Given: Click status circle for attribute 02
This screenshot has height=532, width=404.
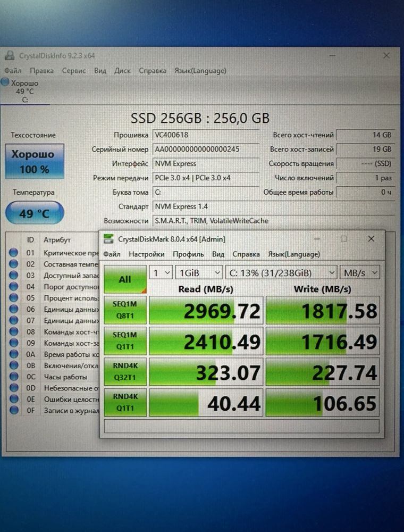Looking at the screenshot, I should [14, 264].
